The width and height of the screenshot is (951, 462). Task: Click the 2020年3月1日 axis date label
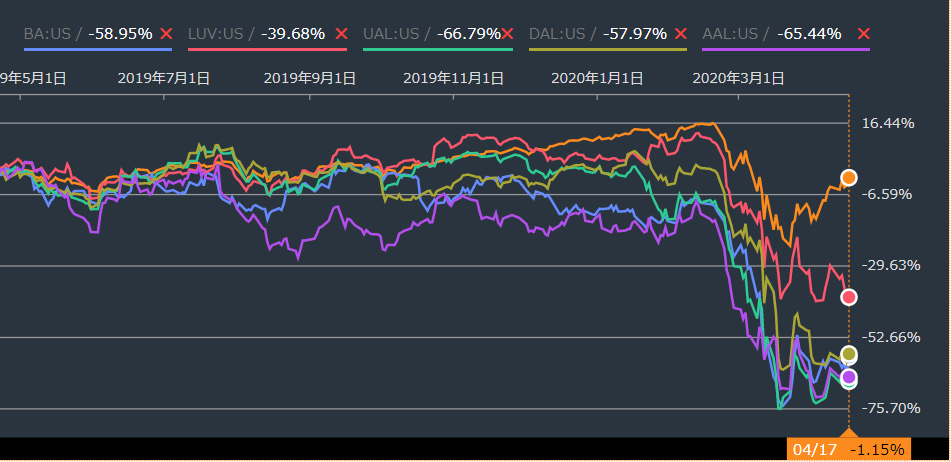click(x=739, y=78)
